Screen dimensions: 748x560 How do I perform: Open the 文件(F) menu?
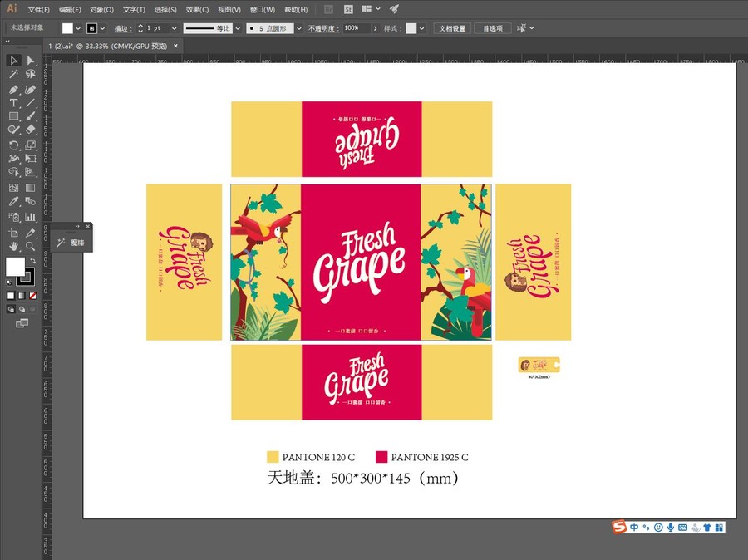[38, 9]
